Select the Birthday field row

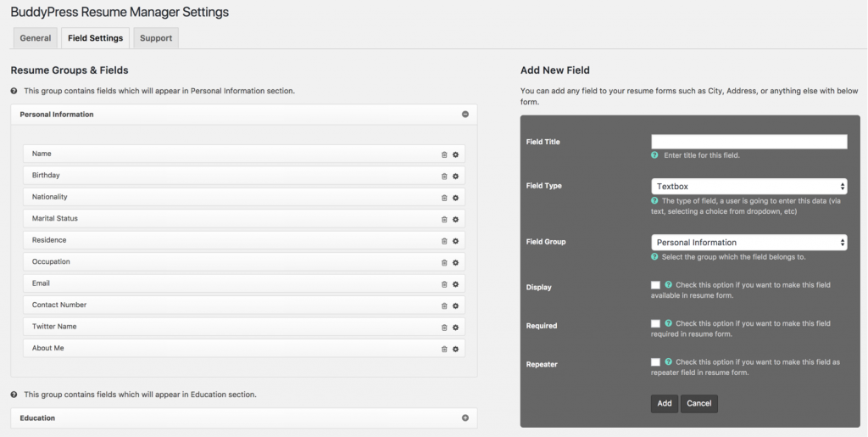pyautogui.click(x=244, y=176)
